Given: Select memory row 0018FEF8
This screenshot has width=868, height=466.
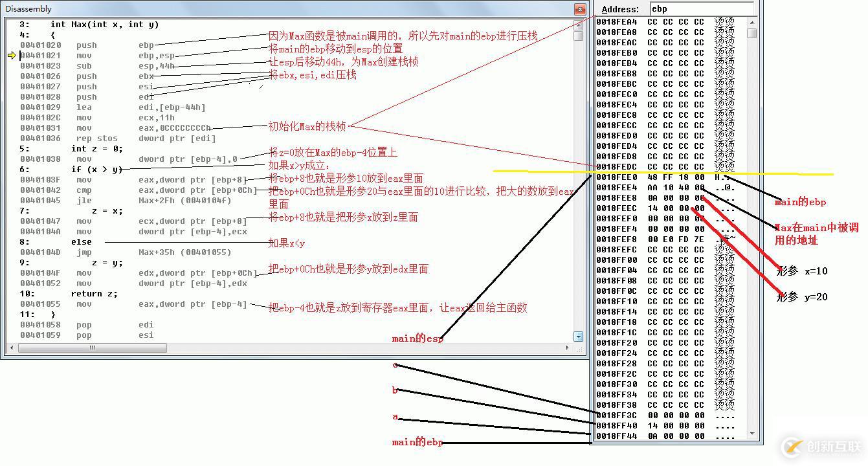Looking at the screenshot, I should click(x=665, y=239).
